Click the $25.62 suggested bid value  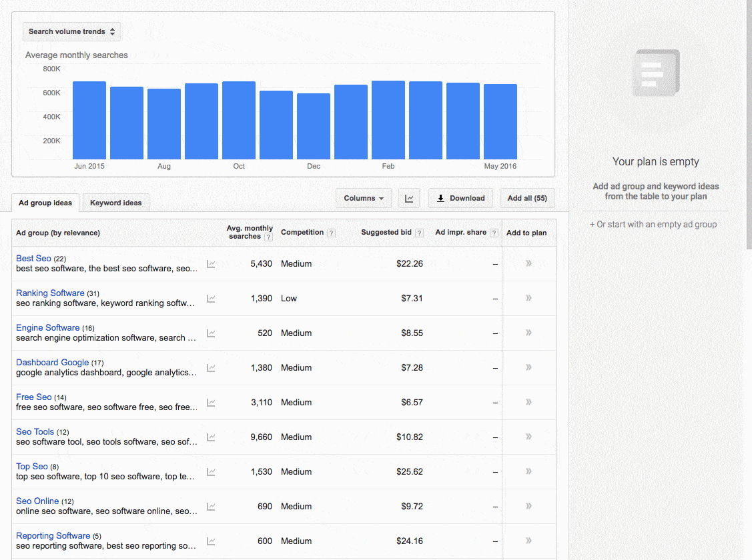[x=410, y=472]
